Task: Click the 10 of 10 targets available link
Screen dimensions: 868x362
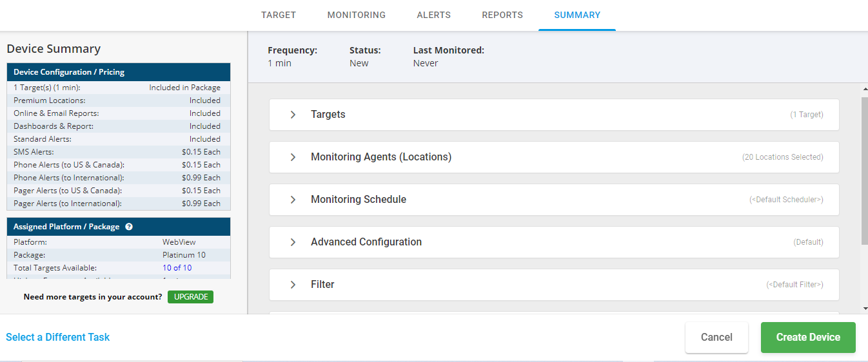Action: click(177, 268)
